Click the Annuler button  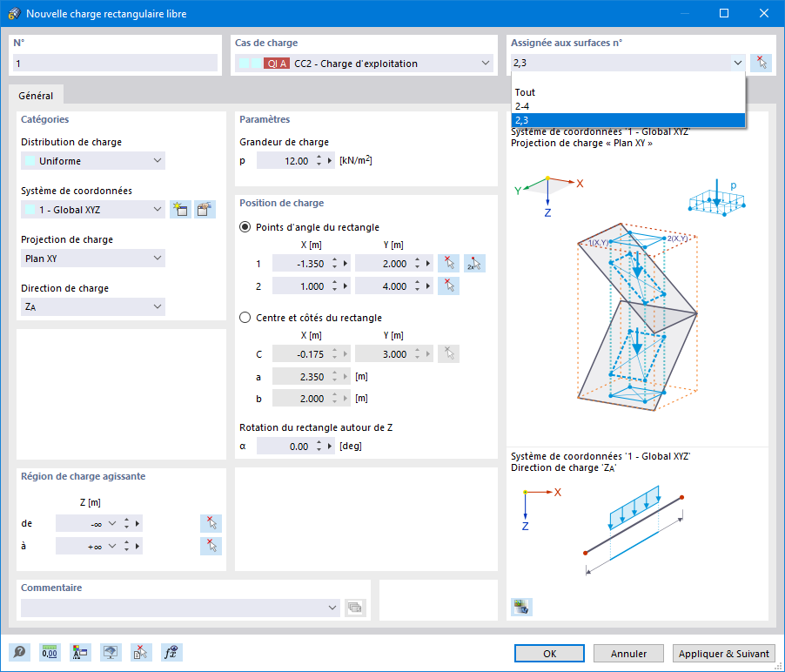tap(628, 654)
